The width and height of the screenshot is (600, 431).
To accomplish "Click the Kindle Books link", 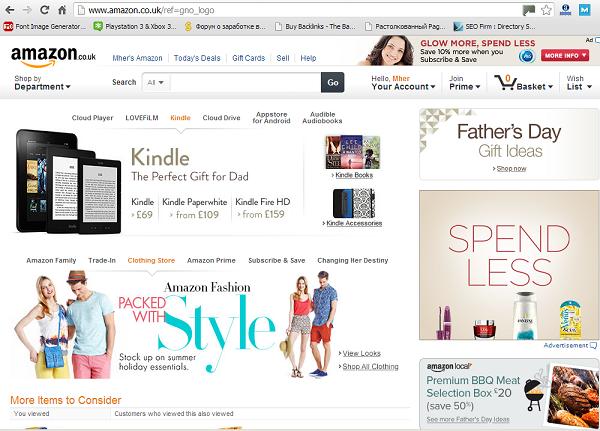I will pyautogui.click(x=354, y=175).
